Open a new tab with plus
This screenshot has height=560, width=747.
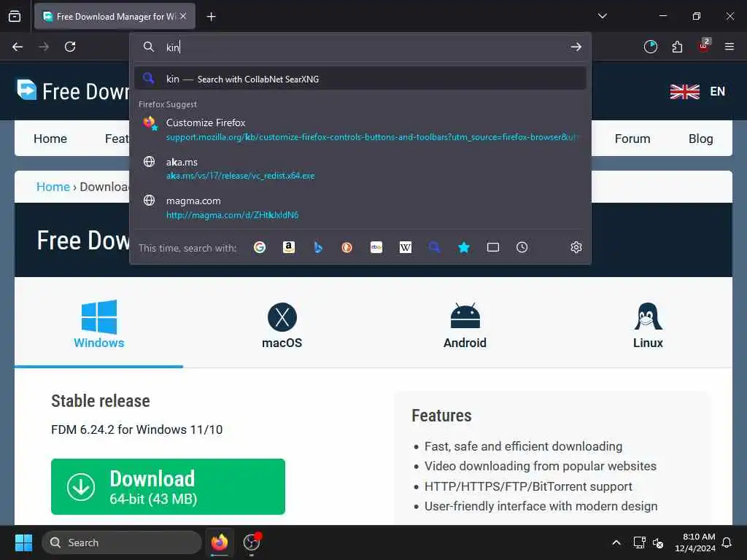pos(211,17)
